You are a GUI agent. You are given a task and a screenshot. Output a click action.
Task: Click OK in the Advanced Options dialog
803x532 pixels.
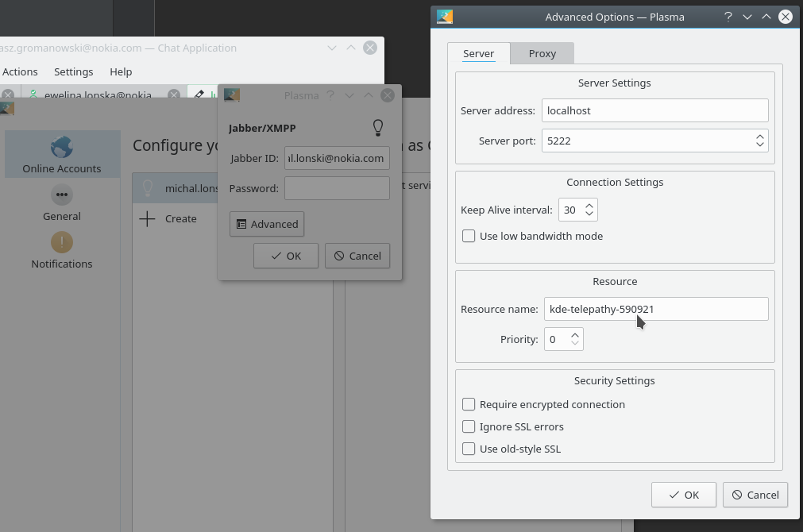coord(684,495)
